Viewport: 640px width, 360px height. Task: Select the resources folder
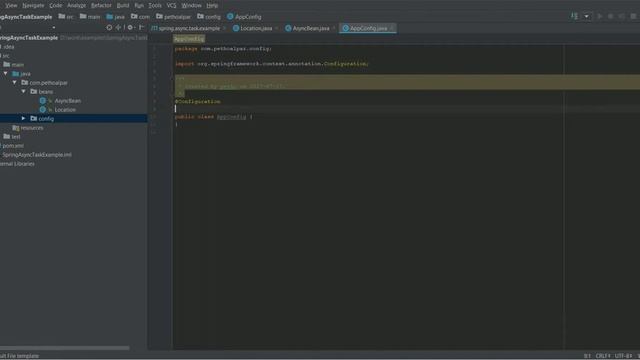click(28, 128)
